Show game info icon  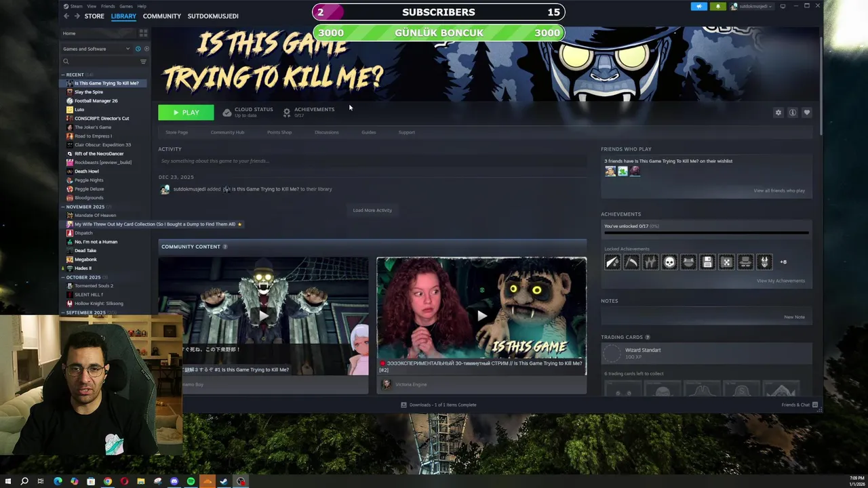point(792,113)
